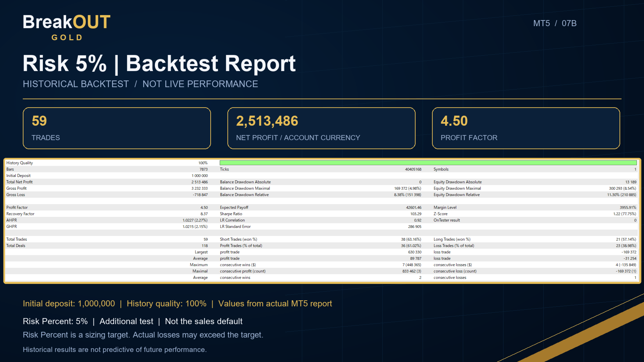
Task: Click the 4.50 Profit Factor card
Action: (526, 128)
